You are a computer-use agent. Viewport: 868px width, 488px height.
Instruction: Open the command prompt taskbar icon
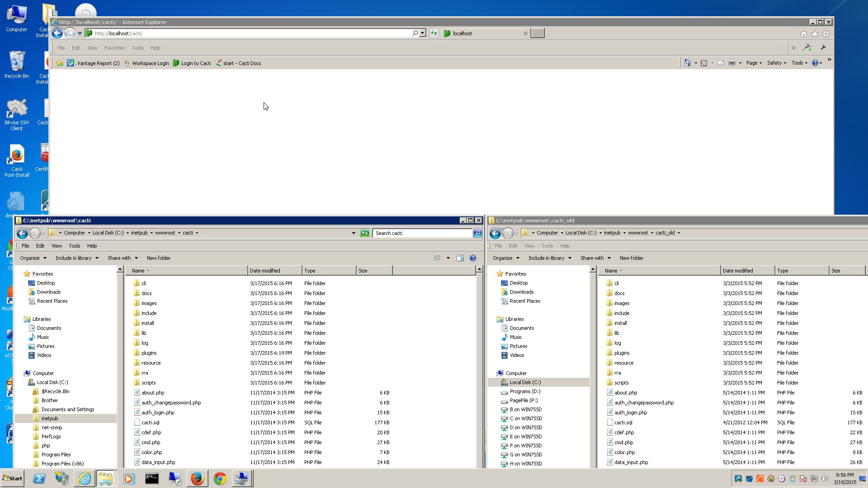pyautogui.click(x=152, y=479)
